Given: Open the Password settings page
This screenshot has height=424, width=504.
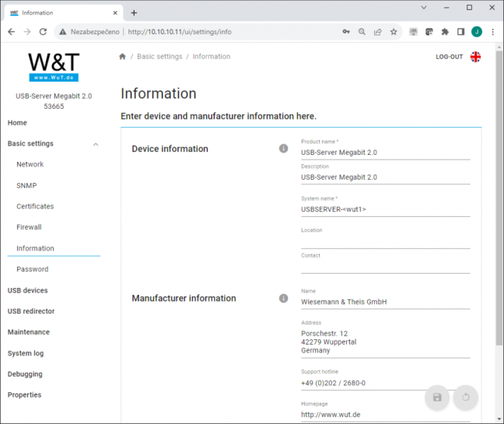Looking at the screenshot, I should [x=33, y=269].
